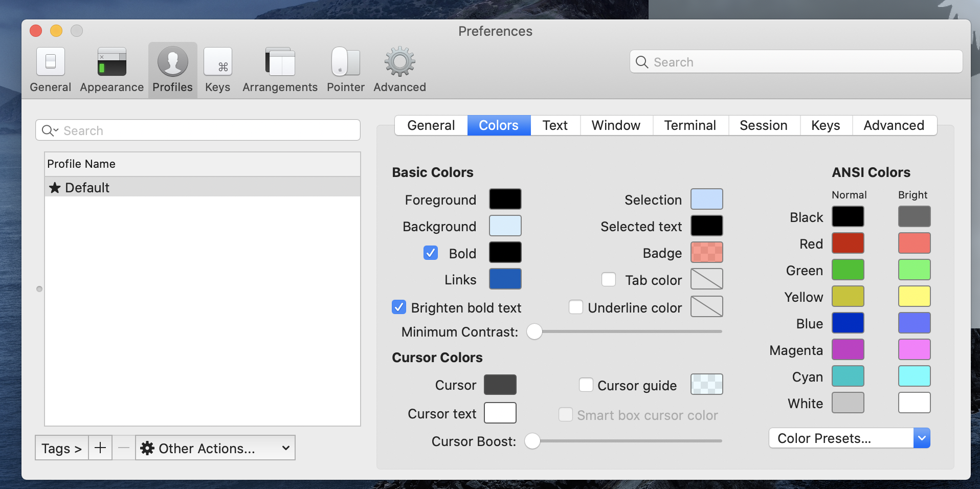Image resolution: width=980 pixels, height=489 pixels.
Task: Open the Color Presets dropdown
Action: [x=849, y=438]
